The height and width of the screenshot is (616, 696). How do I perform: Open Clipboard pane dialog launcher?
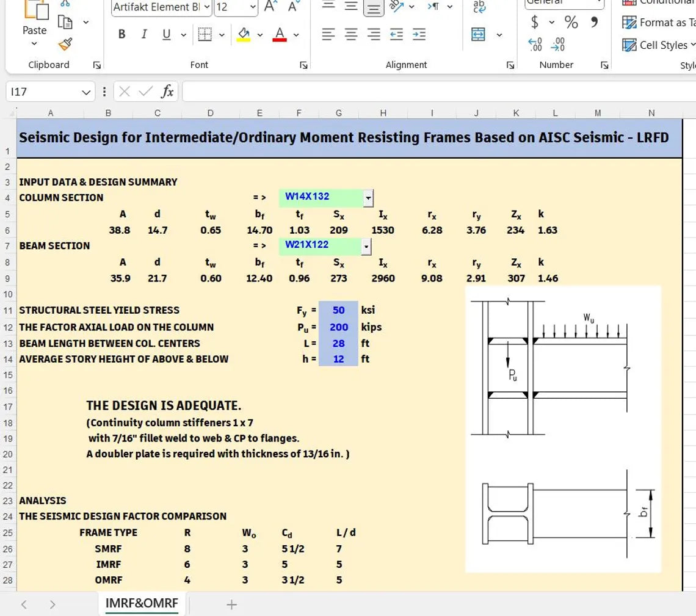pos(96,65)
